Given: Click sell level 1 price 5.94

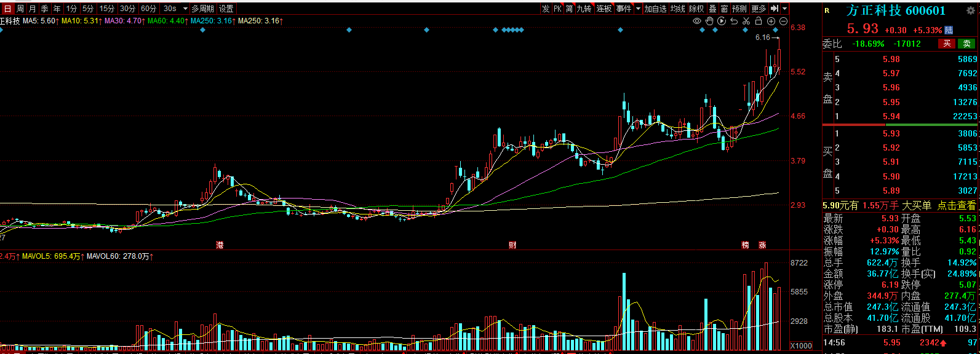Looking at the screenshot, I should click(891, 116).
